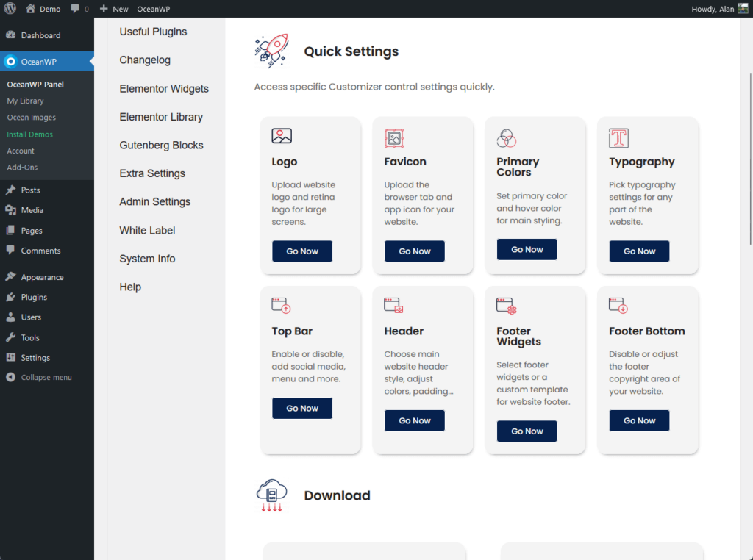Click Go Now on Primary Colors card
753x560 pixels.
point(527,250)
